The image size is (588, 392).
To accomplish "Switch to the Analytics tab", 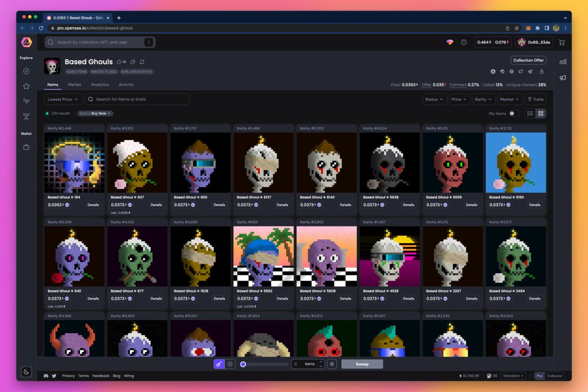I will pyautogui.click(x=100, y=84).
